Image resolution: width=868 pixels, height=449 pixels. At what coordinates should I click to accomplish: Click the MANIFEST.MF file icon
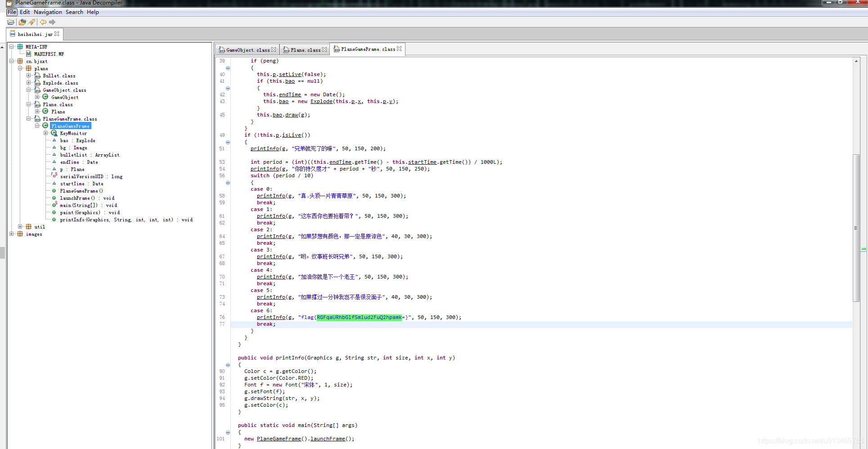pos(29,54)
